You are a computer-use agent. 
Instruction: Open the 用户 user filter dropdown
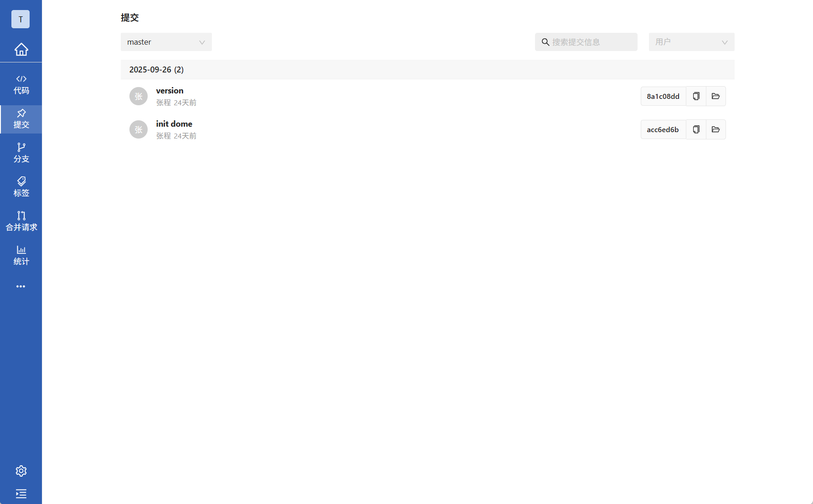pos(691,42)
